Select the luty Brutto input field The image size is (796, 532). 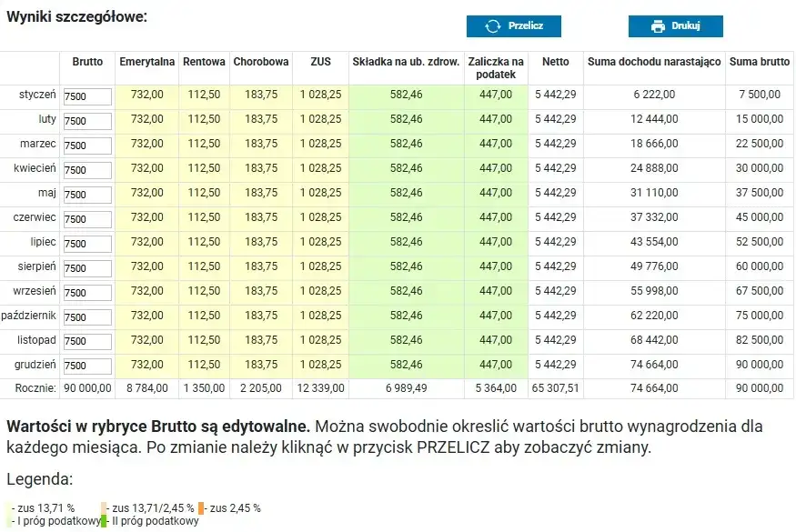pyautogui.click(x=86, y=120)
